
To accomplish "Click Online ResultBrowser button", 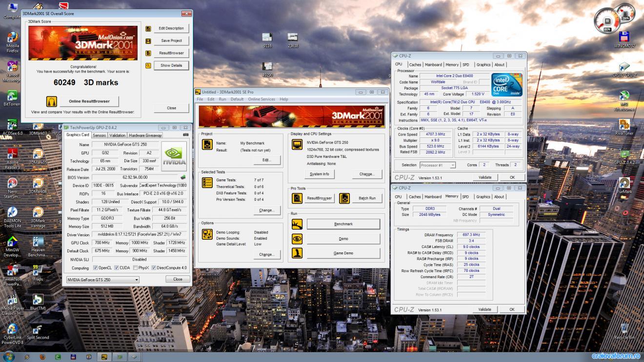I will click(89, 101).
